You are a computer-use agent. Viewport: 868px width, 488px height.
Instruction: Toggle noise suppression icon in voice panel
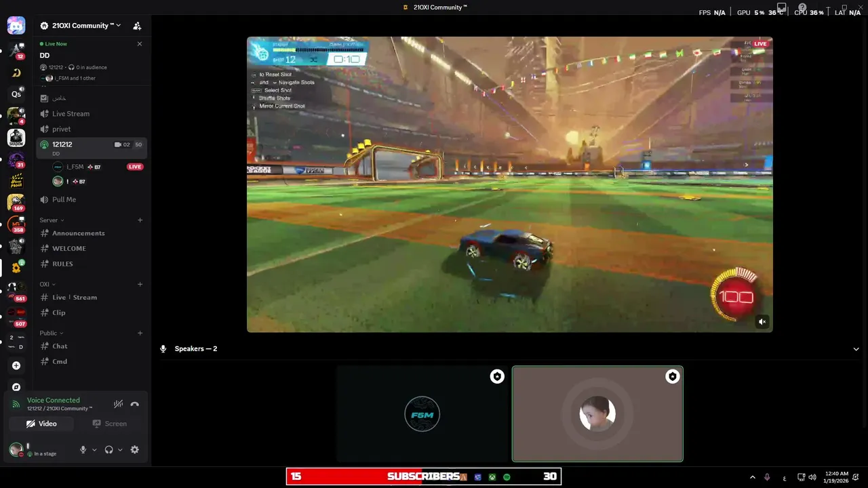click(x=118, y=404)
